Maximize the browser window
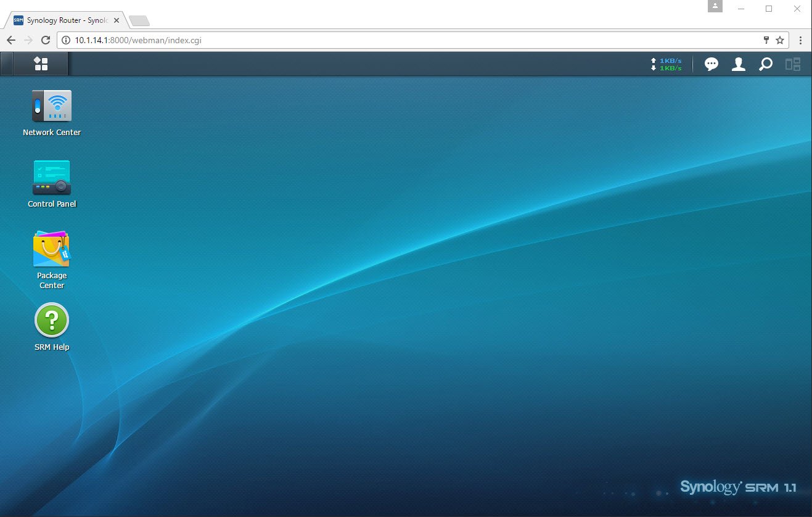 (769, 8)
